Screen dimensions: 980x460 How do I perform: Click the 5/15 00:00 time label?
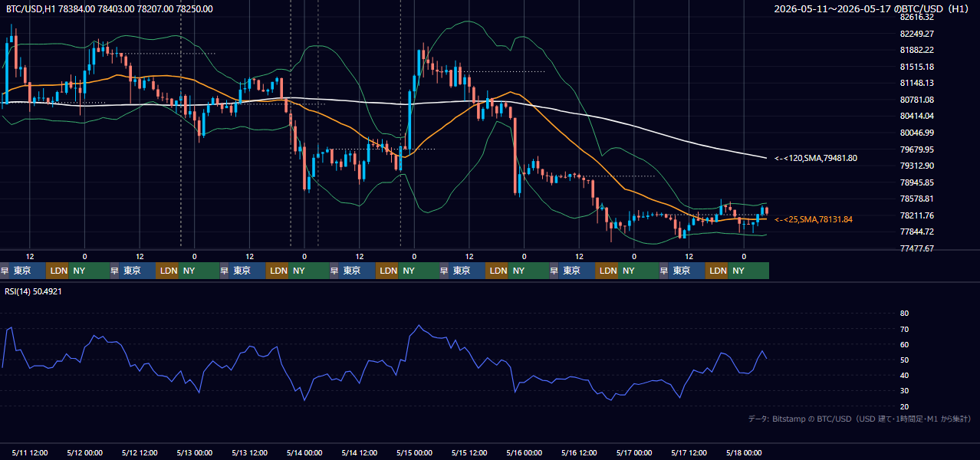[x=415, y=453]
